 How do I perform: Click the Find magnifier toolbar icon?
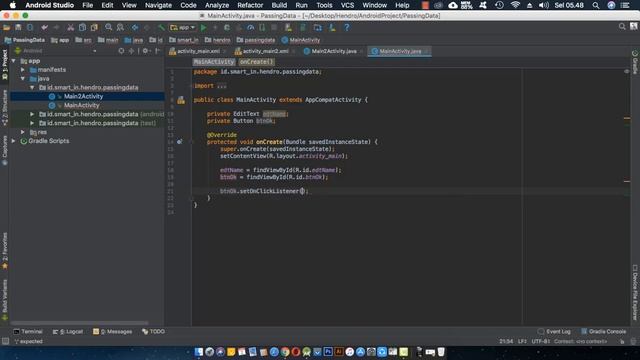[x=109, y=27]
